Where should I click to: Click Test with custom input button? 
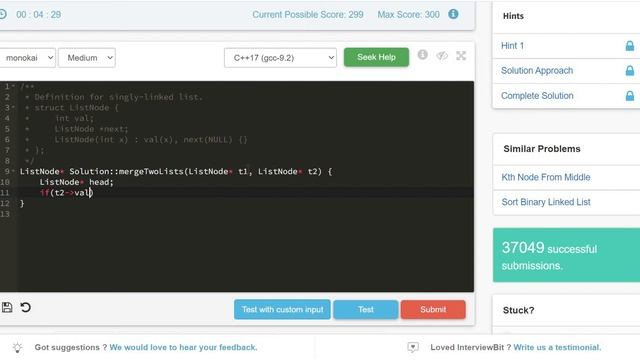tap(282, 309)
